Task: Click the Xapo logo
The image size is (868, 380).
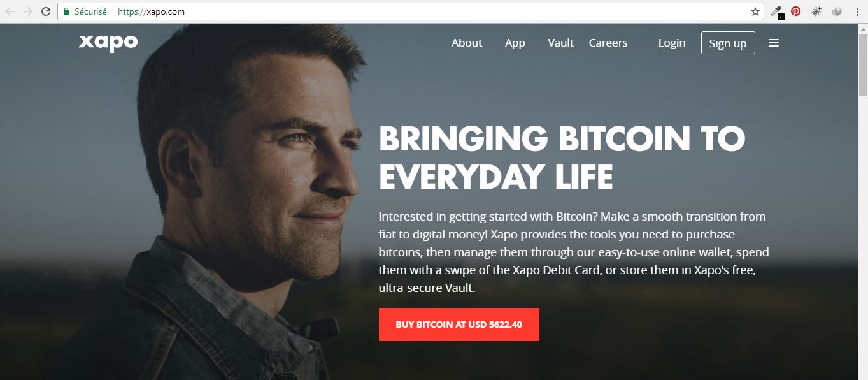Action: tap(108, 43)
